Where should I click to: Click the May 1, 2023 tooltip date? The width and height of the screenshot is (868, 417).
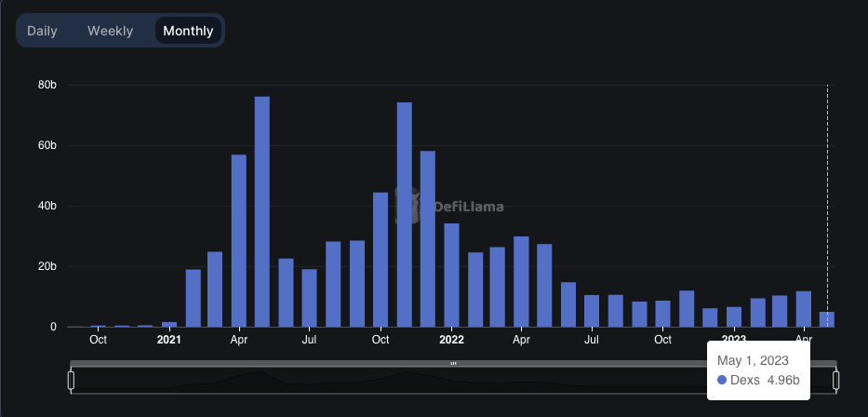click(753, 360)
